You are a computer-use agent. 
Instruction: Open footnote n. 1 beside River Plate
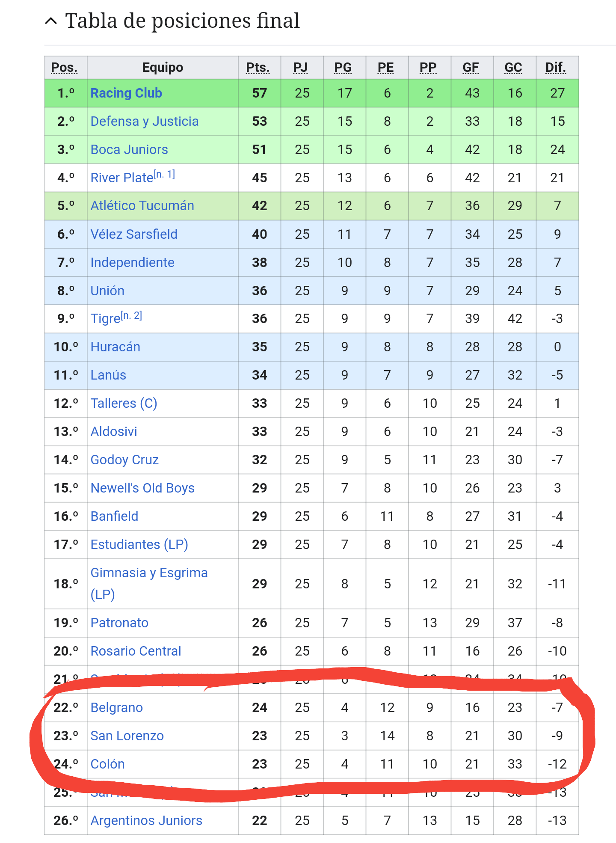coord(165,174)
